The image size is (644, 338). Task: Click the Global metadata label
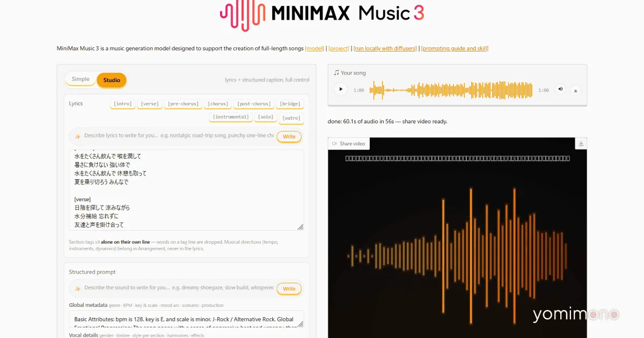point(88,305)
